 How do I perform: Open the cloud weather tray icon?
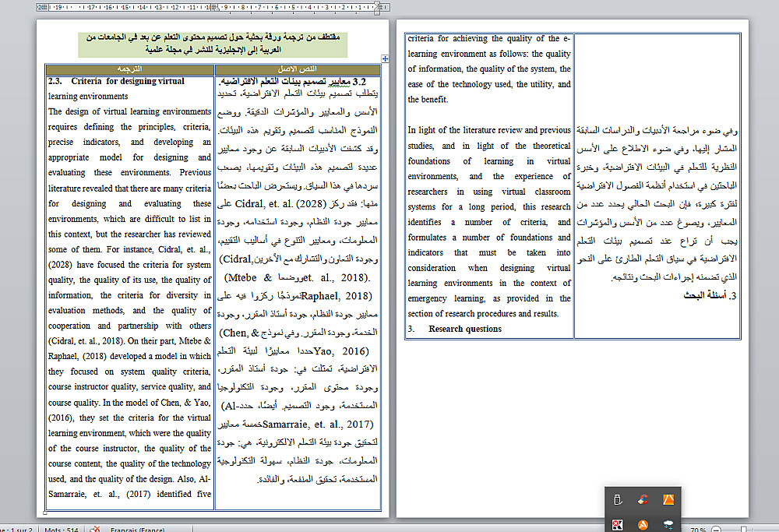pos(668,525)
